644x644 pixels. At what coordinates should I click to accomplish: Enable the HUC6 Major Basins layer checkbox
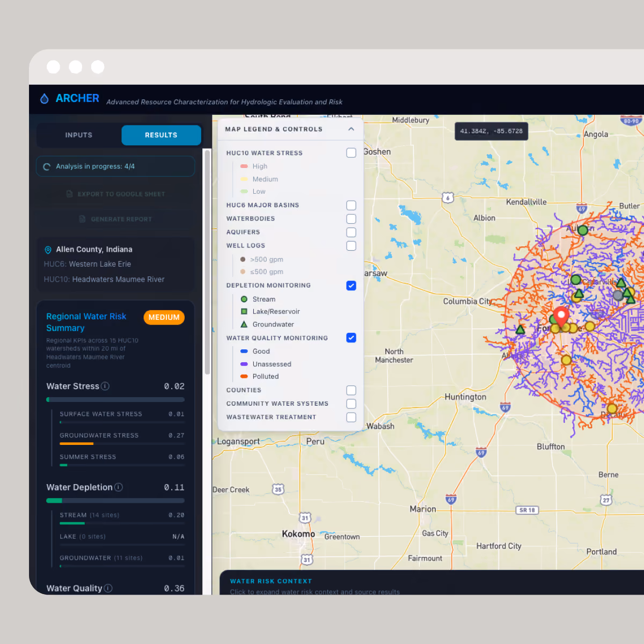[351, 206]
